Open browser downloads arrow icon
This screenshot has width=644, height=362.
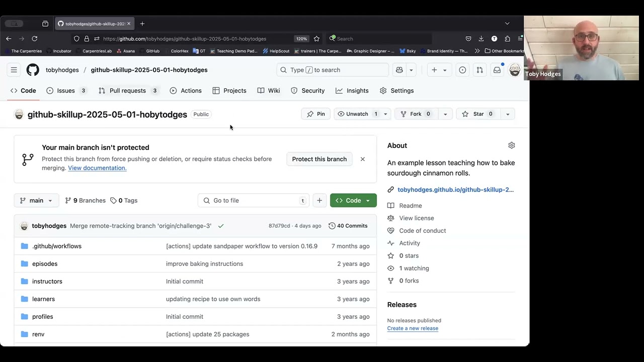click(481, 39)
